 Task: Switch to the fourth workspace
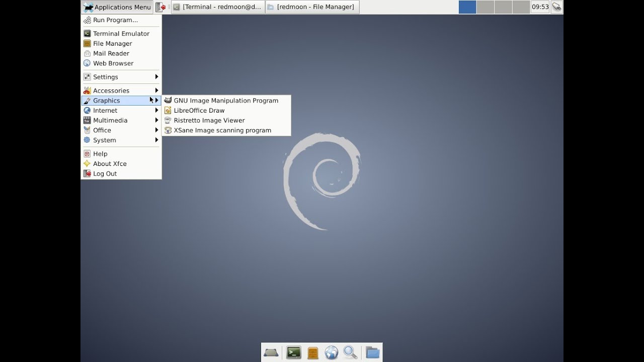521,7
